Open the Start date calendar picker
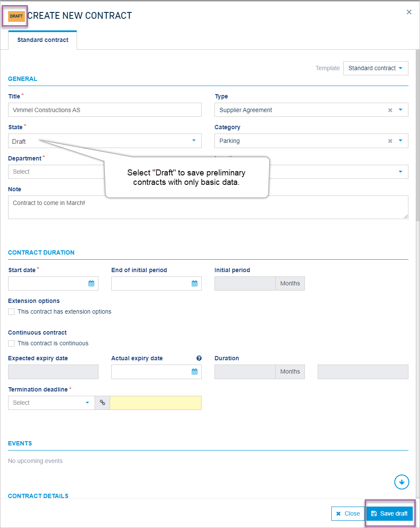 point(91,284)
